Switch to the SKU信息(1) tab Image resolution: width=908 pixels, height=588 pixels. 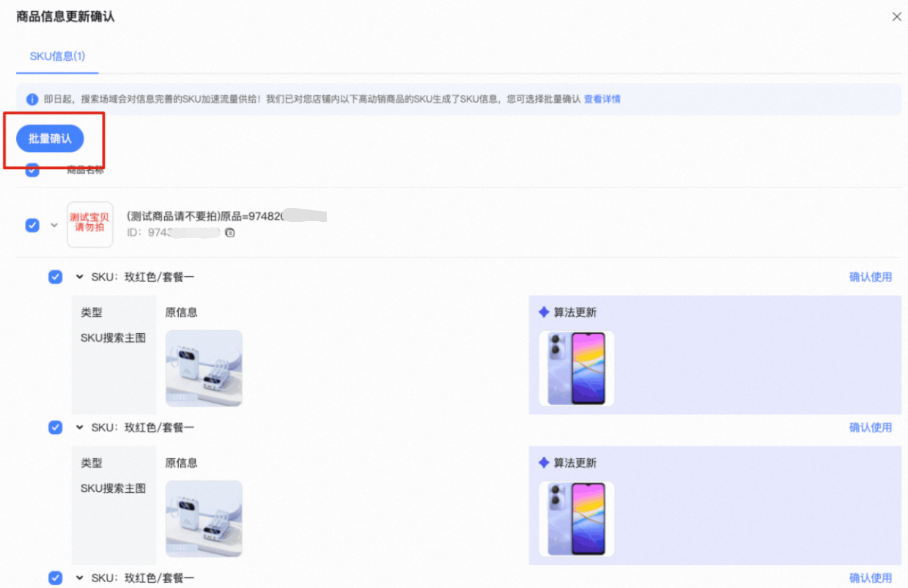click(57, 56)
